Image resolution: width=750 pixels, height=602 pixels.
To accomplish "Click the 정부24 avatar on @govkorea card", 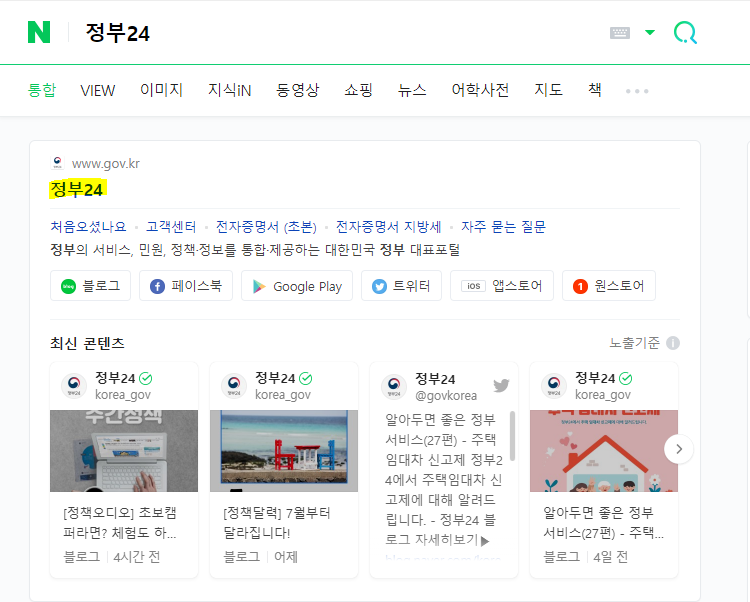I will 394,386.
